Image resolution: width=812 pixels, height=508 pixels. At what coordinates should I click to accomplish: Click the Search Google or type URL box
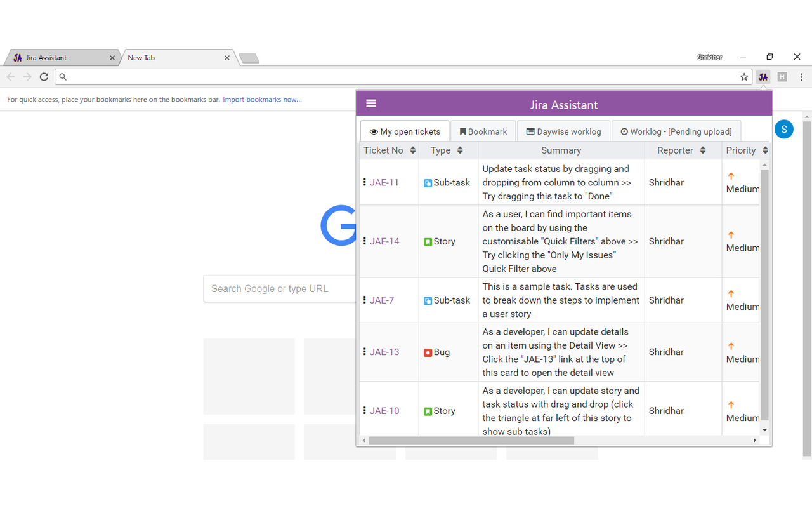pyautogui.click(x=279, y=288)
